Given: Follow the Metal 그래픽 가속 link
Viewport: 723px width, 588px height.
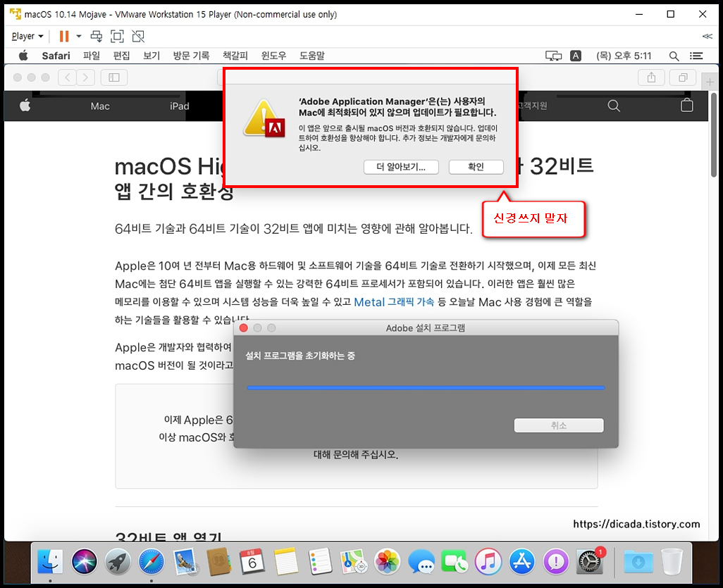Looking at the screenshot, I should pos(394,302).
